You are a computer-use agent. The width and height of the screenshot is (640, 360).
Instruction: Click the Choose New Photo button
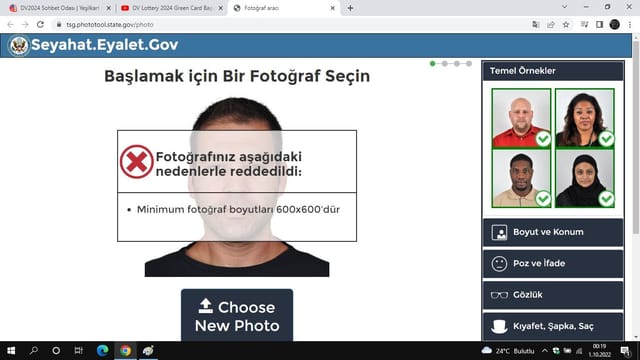pyautogui.click(x=237, y=315)
